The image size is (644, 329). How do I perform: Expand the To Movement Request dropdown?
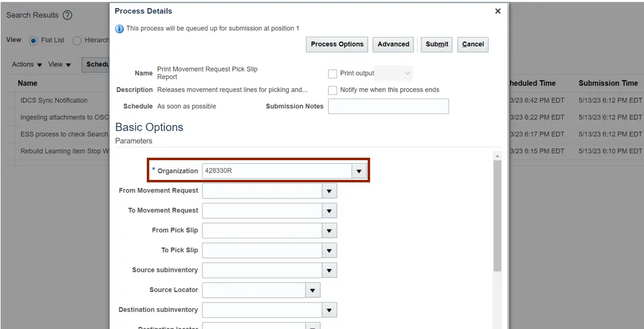pos(329,211)
